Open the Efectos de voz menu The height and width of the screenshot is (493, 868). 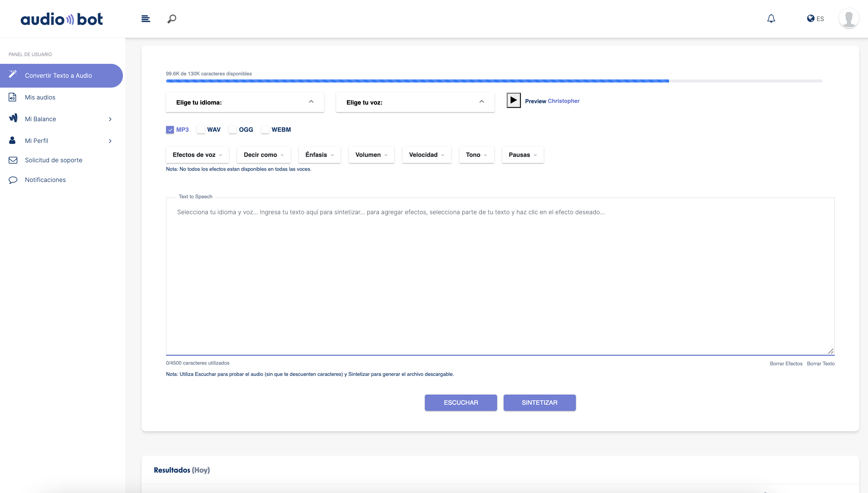click(x=197, y=155)
